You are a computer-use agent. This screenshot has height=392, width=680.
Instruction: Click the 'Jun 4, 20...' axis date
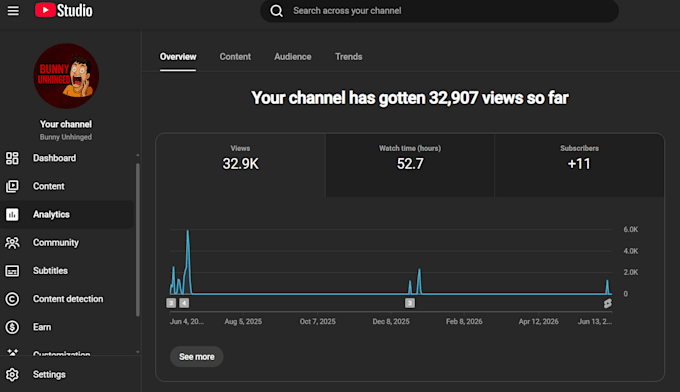click(186, 321)
